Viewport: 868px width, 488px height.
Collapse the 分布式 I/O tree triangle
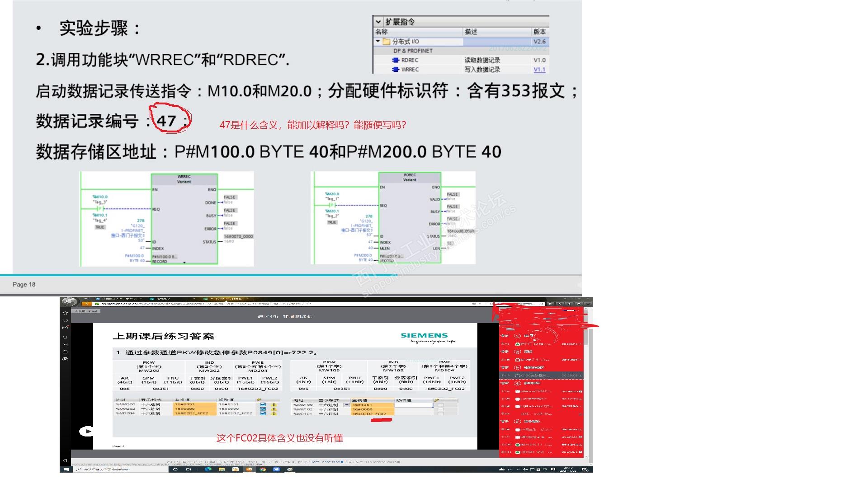pos(378,41)
